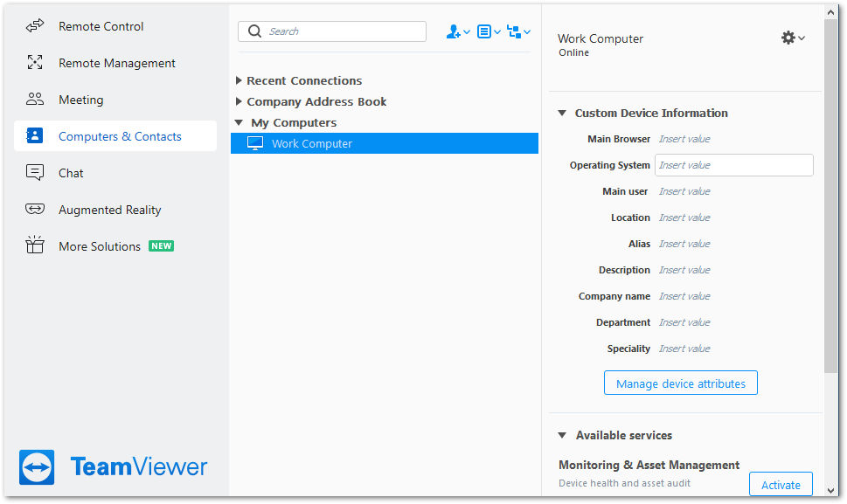The image size is (847, 504).
Task: Collapse the Custom Device Information section
Action: [x=562, y=113]
